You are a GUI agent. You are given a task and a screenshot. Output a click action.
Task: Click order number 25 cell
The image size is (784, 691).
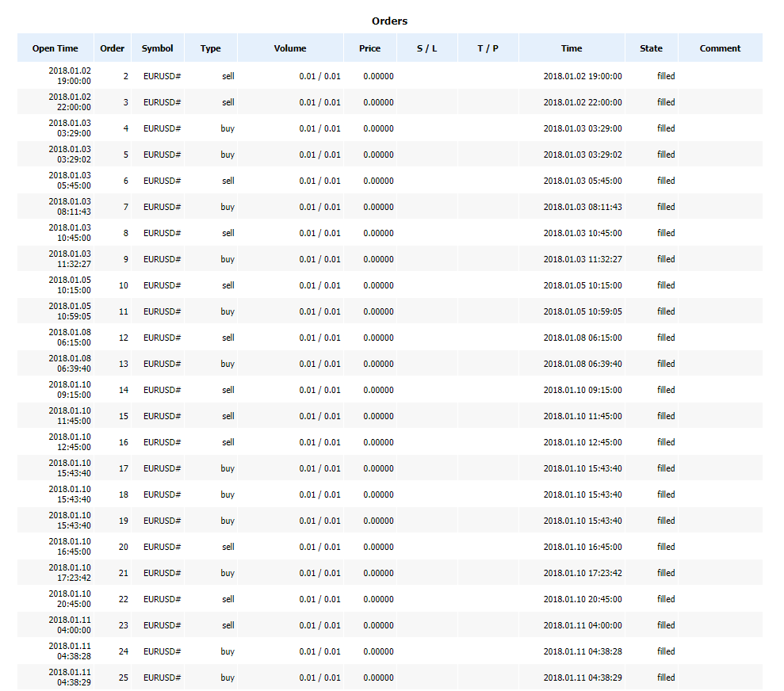113,678
